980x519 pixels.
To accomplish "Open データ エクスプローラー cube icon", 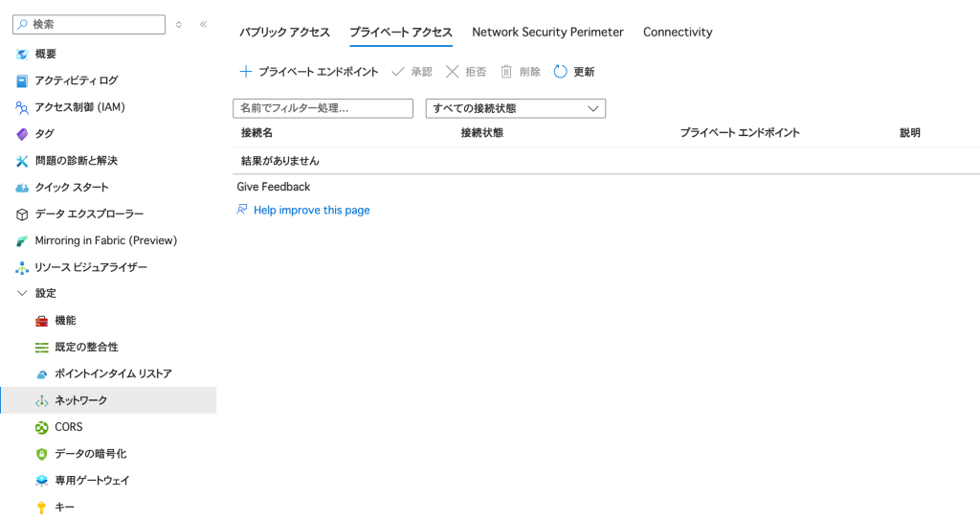I will tap(22, 214).
